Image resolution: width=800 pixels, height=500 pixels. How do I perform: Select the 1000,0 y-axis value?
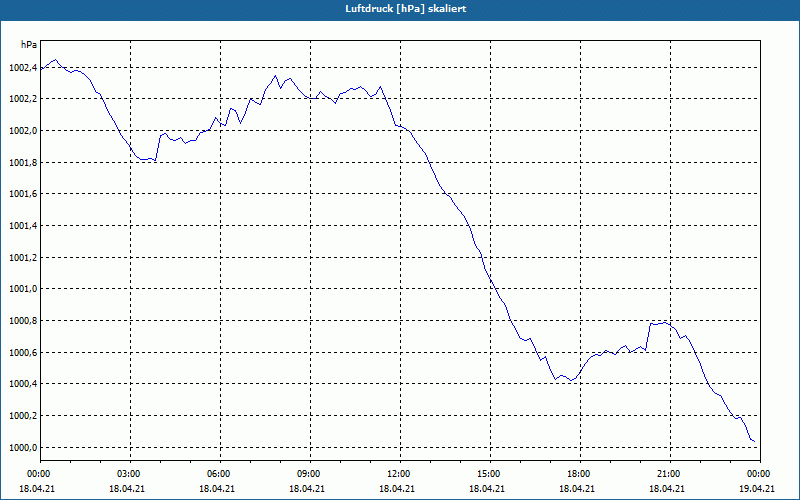click(x=23, y=447)
